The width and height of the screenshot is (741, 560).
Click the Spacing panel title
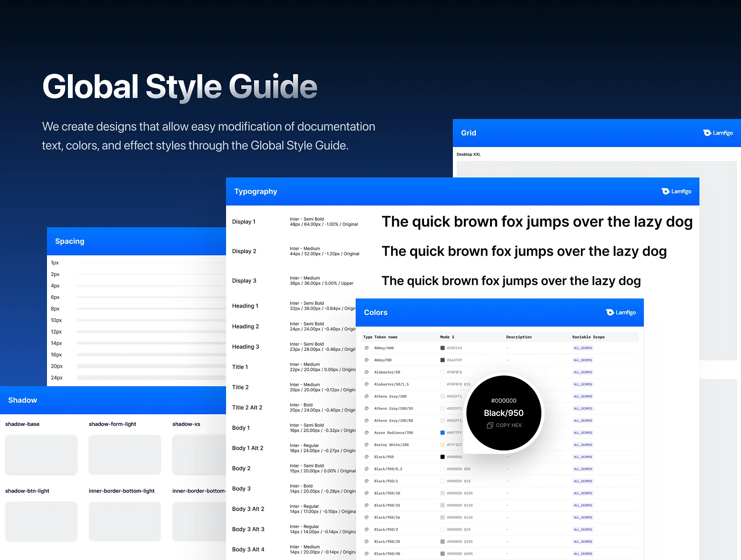point(70,241)
